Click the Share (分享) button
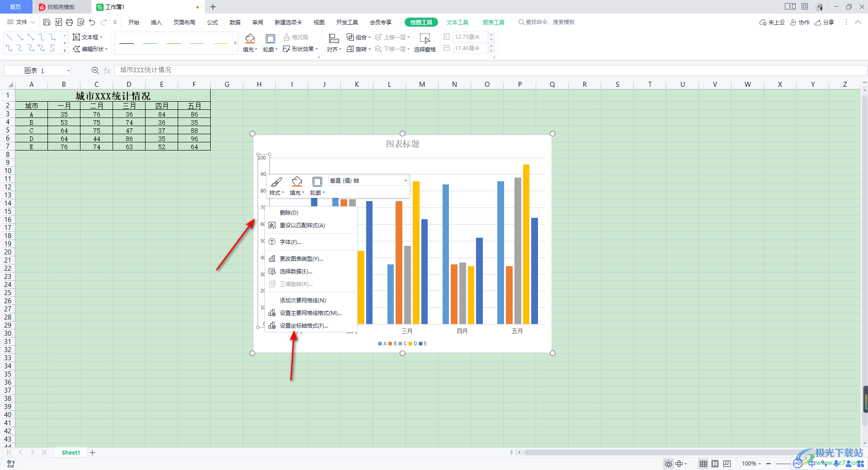 [824, 22]
